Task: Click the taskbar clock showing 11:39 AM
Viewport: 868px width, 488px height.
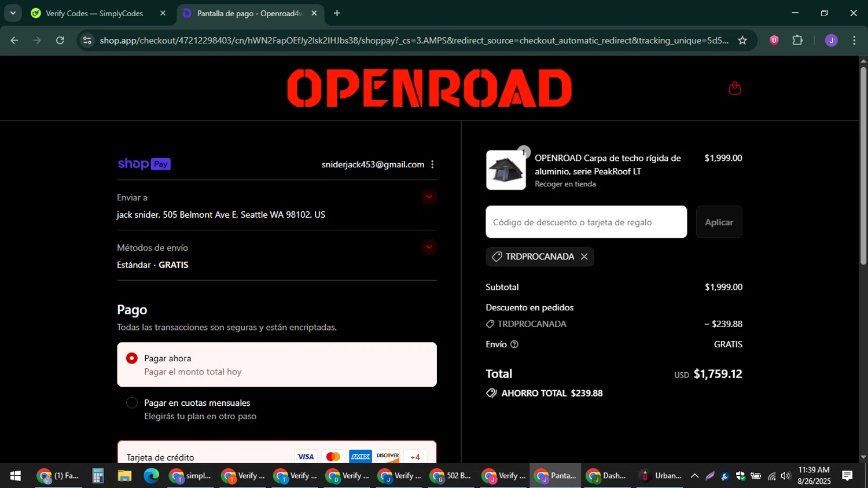Action: [814, 476]
